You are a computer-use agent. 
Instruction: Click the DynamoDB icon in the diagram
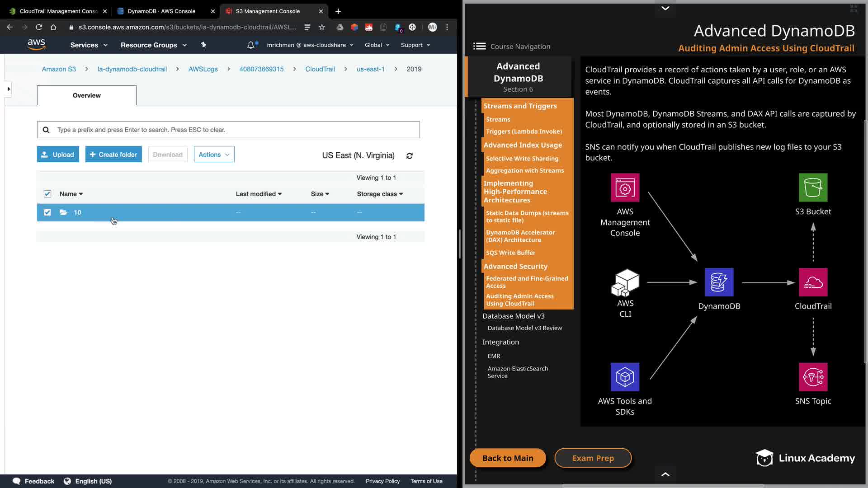(719, 282)
